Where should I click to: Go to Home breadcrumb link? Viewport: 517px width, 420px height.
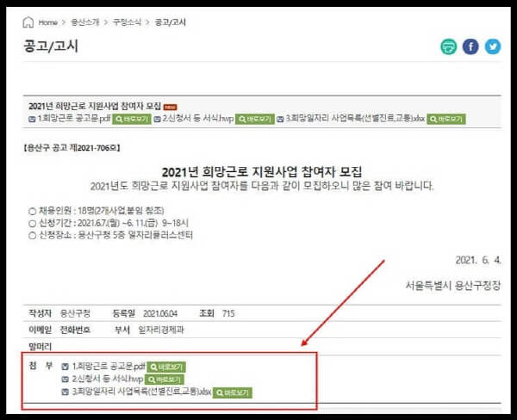pyautogui.click(x=48, y=22)
